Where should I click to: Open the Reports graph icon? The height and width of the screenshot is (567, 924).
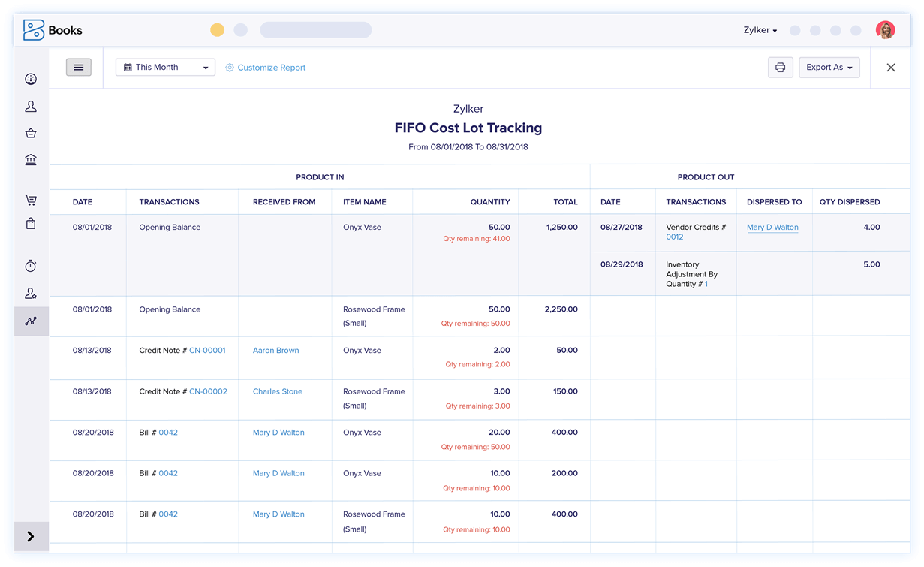[x=31, y=321]
